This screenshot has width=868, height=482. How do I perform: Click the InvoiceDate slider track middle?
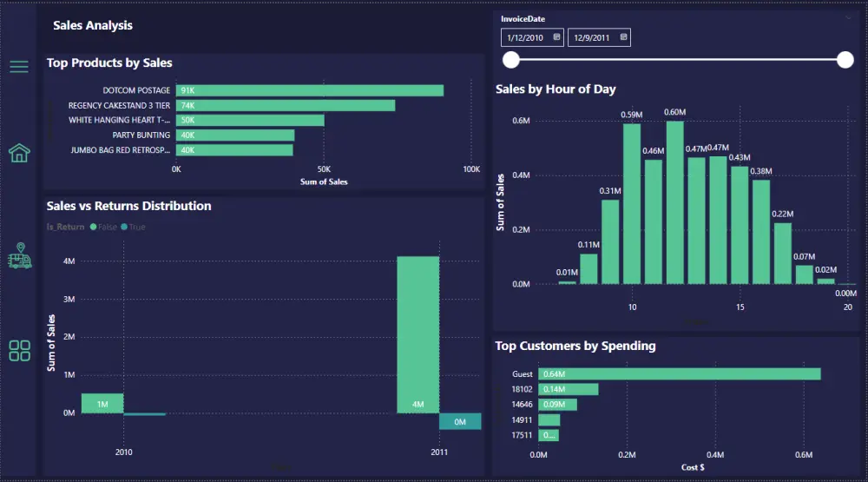(678, 60)
